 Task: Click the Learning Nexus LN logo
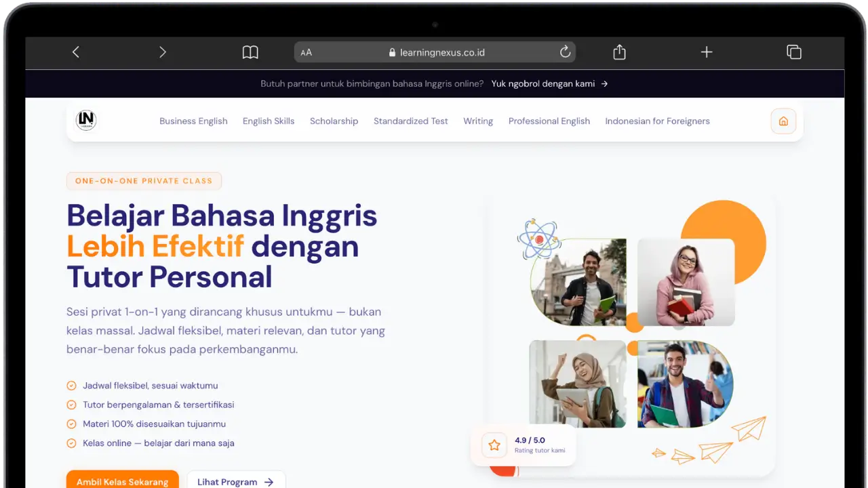tap(86, 121)
